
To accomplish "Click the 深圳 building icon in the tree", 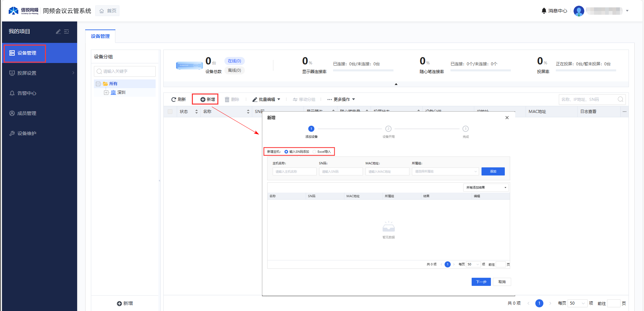I will click(113, 92).
